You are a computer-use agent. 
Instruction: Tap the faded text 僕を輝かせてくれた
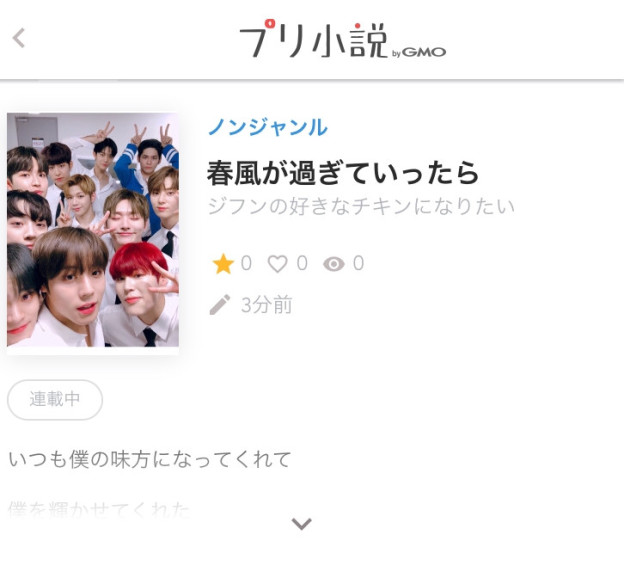click(x=99, y=510)
